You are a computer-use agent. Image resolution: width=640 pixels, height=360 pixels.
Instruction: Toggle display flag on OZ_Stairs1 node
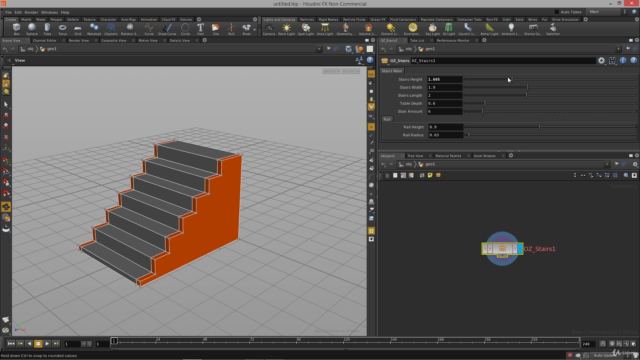click(520, 249)
